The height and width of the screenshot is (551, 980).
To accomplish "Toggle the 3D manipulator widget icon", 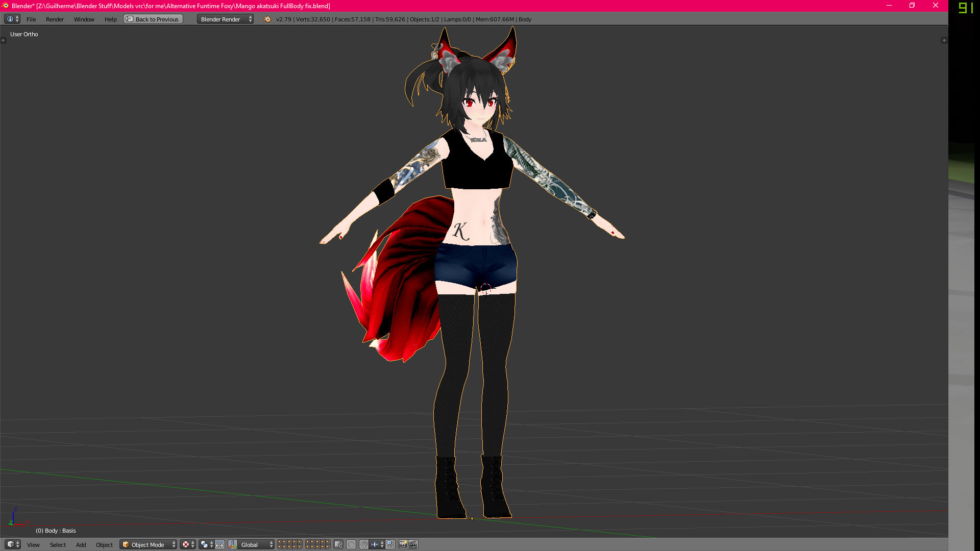I will click(233, 544).
